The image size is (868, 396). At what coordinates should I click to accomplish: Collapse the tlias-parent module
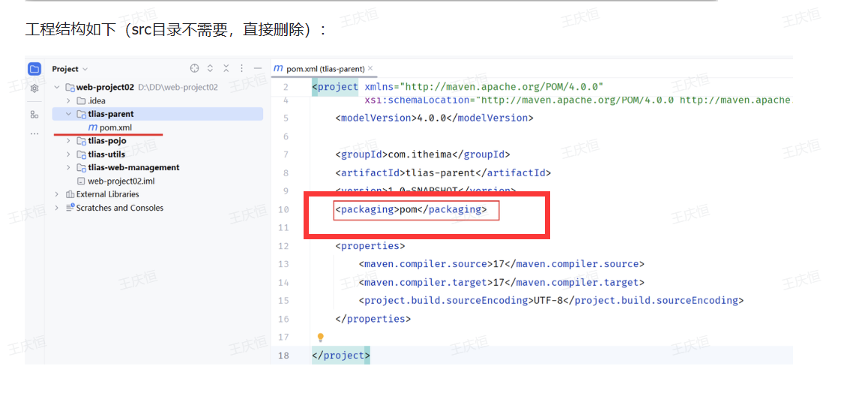[x=69, y=114]
